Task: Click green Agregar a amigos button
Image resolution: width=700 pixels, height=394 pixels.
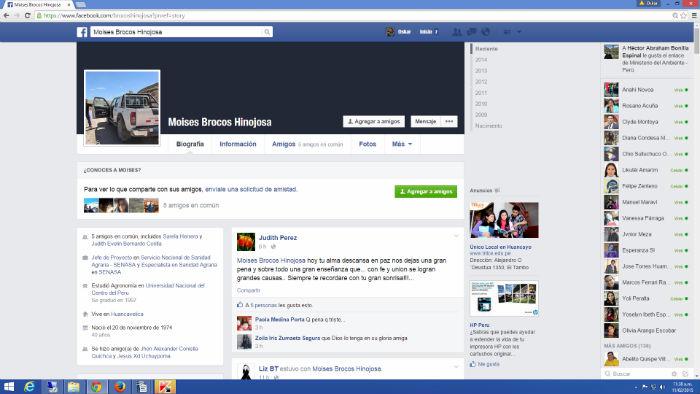Action: (425, 191)
